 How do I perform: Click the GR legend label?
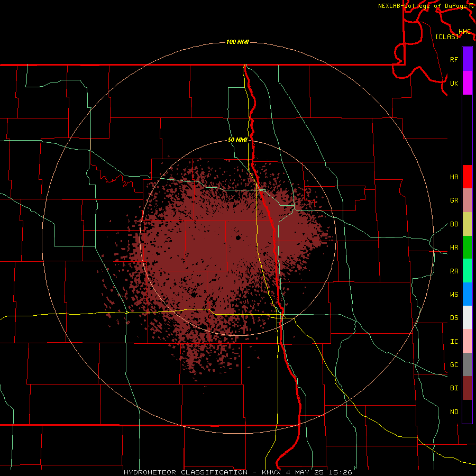pyautogui.click(x=454, y=200)
